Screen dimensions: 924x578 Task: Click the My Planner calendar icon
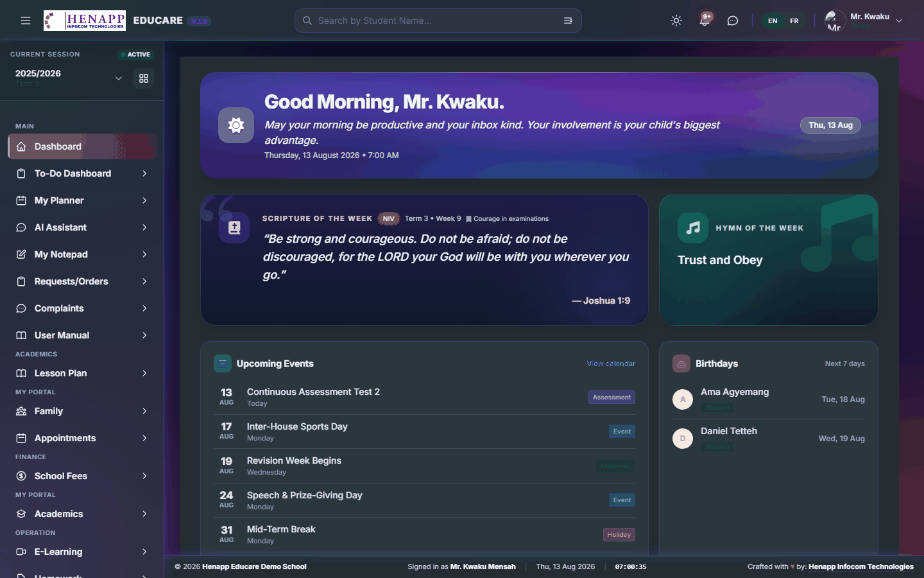click(21, 200)
